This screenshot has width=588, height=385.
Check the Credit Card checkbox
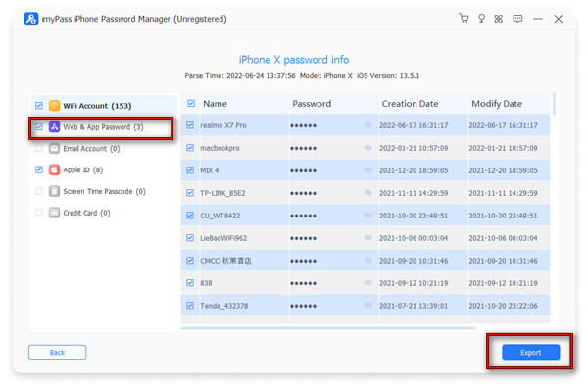click(39, 213)
